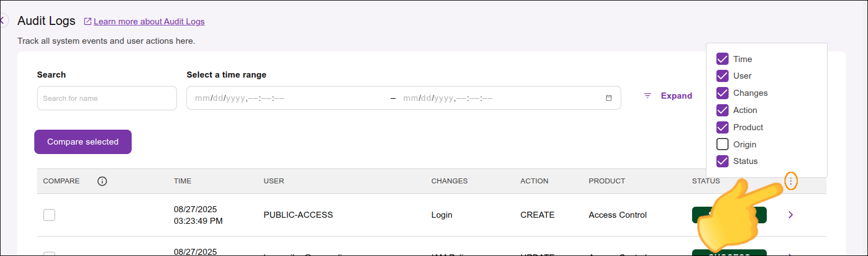This screenshot has height=256, width=868.
Task: Disable the User column checkbox
Action: pos(723,76)
